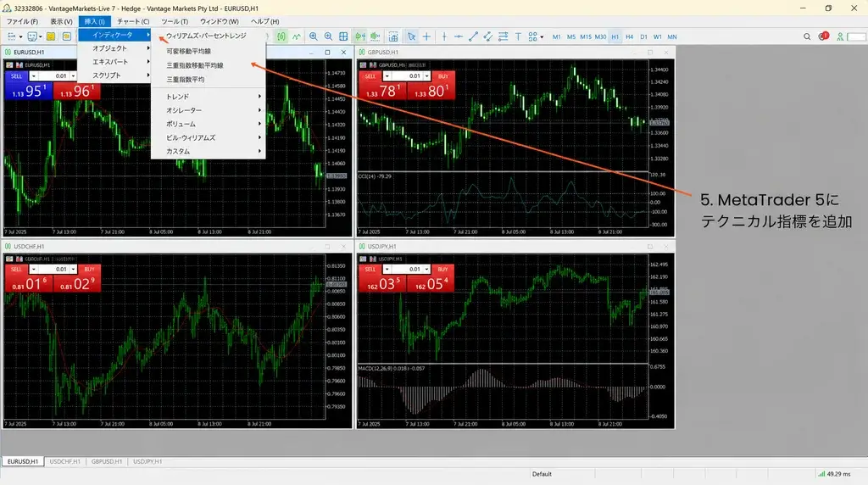Click the zoom in magnifier icon
The image size is (868, 485).
pyautogui.click(x=314, y=36)
